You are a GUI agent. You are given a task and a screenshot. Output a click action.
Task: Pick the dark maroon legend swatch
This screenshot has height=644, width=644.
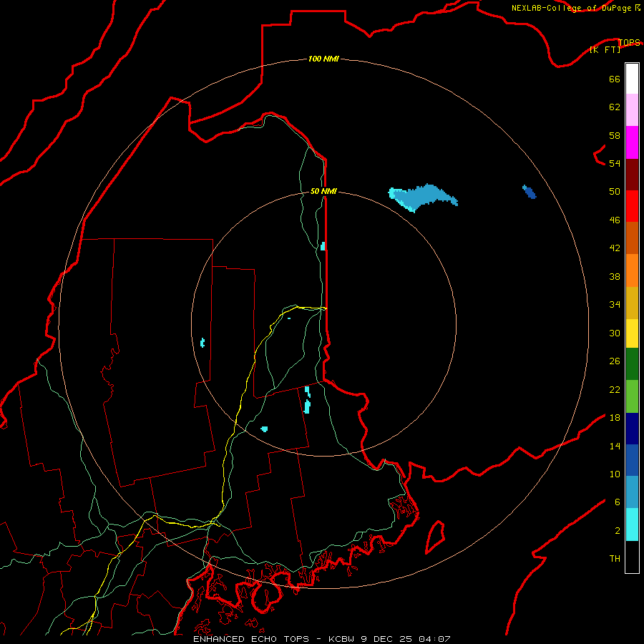(x=632, y=175)
